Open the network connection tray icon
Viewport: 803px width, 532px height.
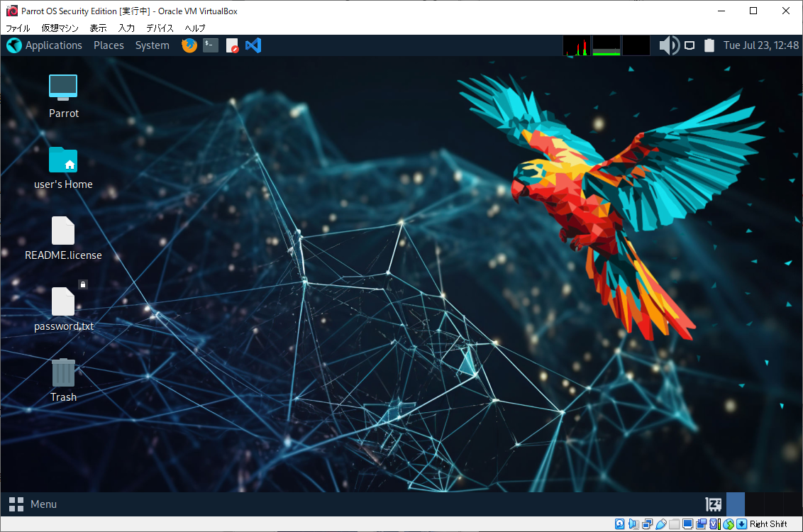[x=690, y=45]
